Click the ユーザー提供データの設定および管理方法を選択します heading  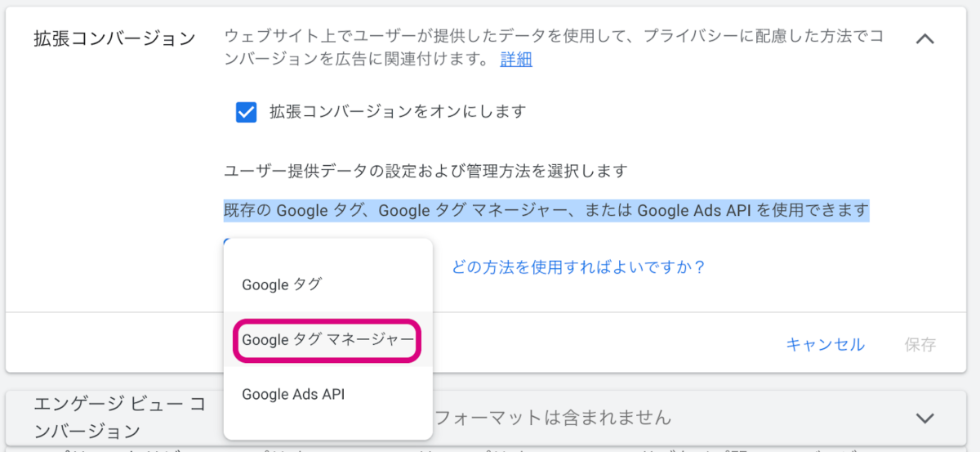[425, 171]
